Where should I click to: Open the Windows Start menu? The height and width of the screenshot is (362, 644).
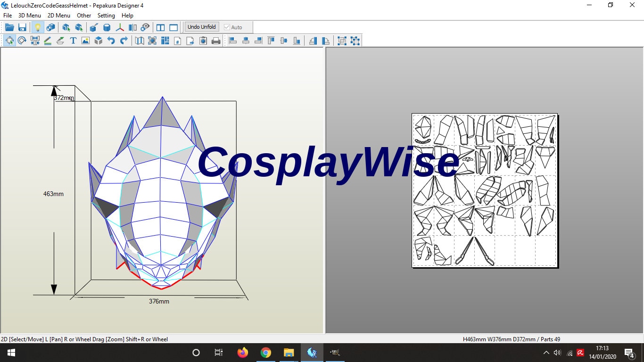click(11, 353)
